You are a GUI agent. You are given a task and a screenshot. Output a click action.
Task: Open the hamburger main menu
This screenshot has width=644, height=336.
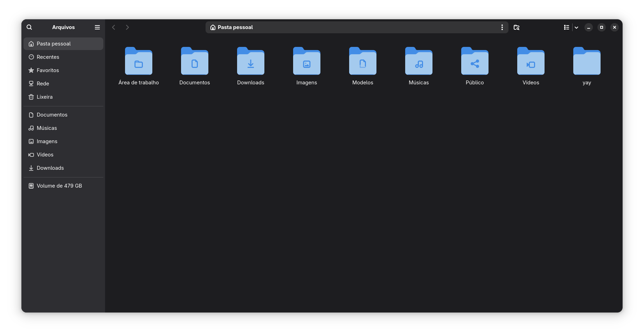pyautogui.click(x=97, y=27)
